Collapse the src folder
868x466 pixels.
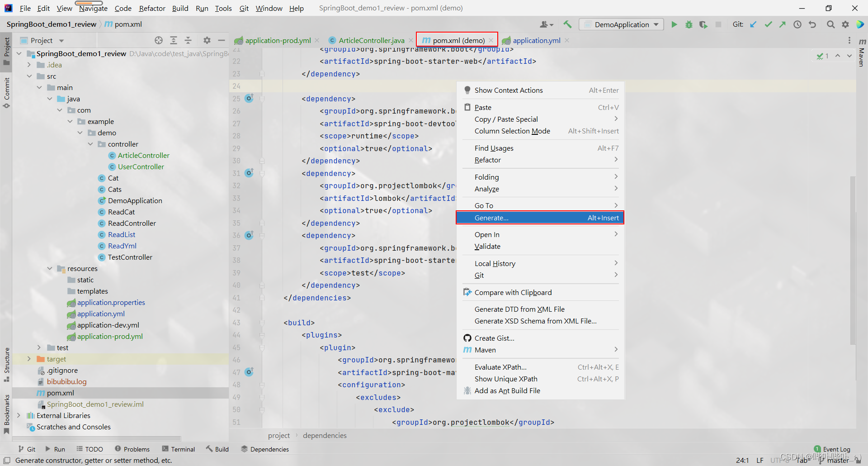pos(29,76)
